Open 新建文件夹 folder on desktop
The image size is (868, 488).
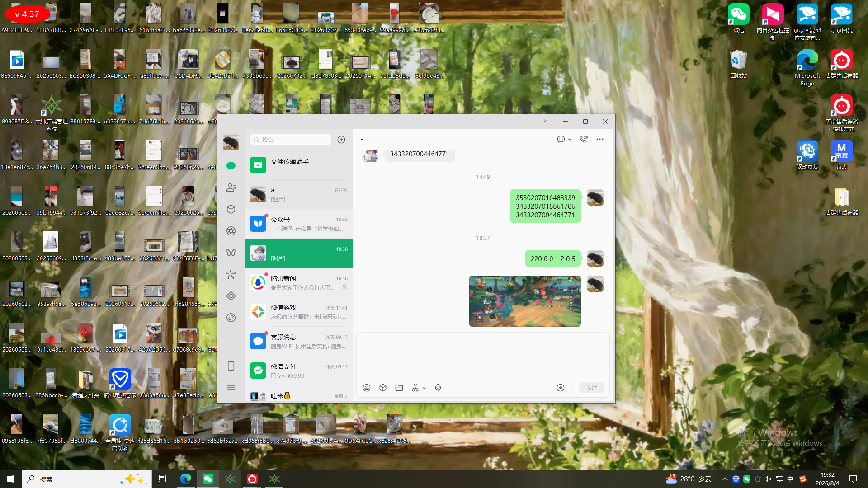[x=86, y=384]
